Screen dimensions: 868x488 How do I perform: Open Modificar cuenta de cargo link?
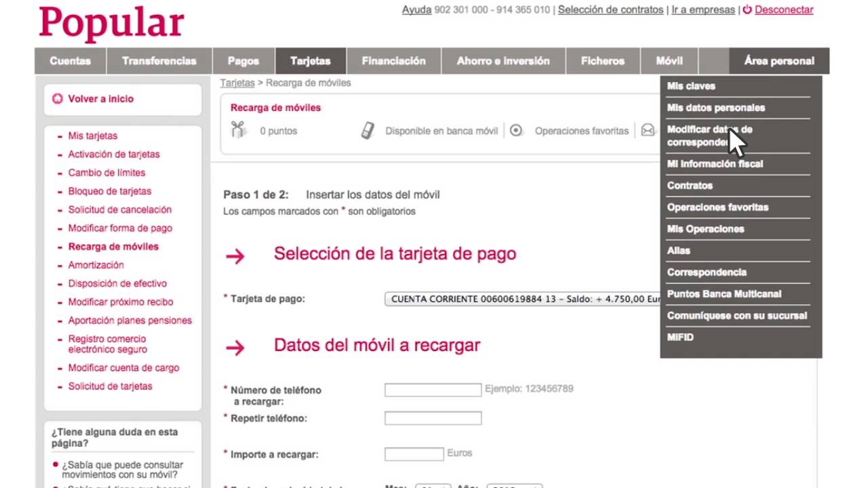[x=123, y=368]
